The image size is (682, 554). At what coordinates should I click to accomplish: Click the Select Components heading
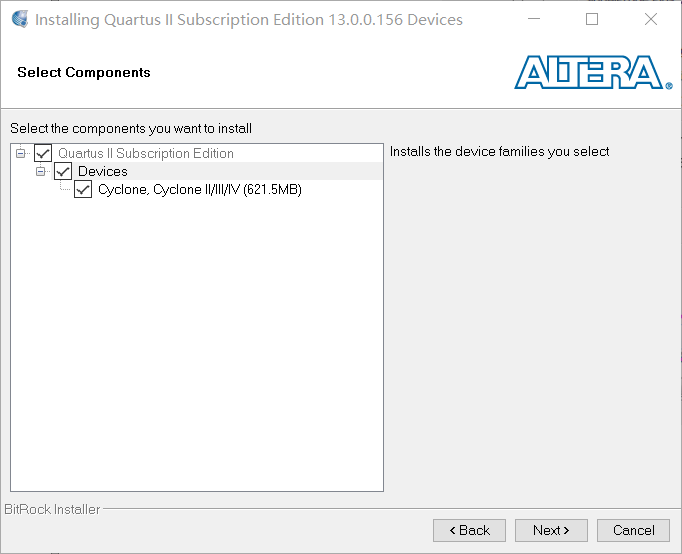click(84, 72)
